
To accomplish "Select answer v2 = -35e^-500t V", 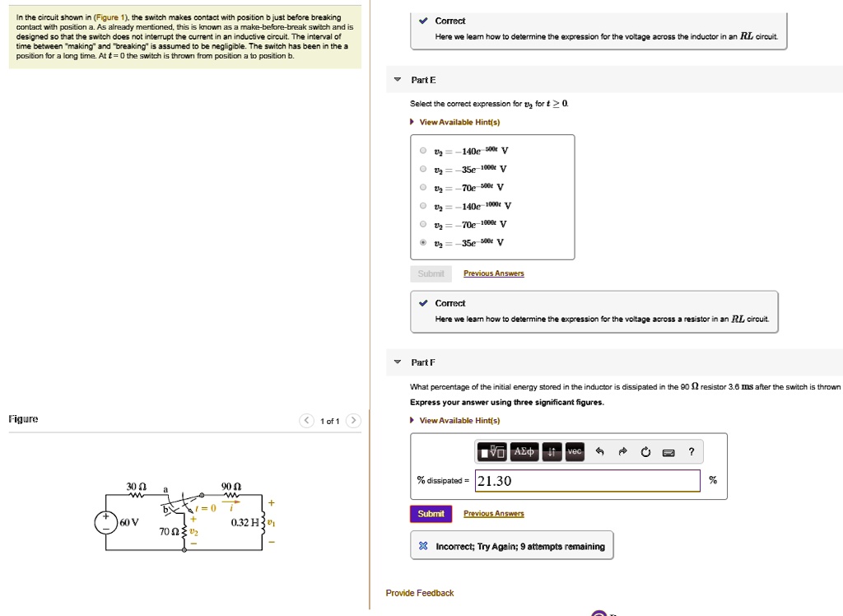I will click(x=422, y=242).
